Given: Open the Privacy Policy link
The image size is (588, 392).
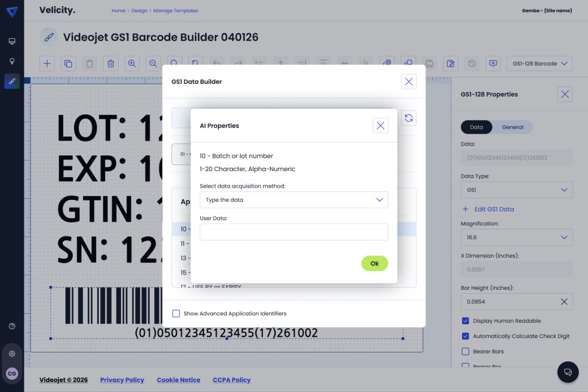Looking at the screenshot, I should pyautogui.click(x=122, y=380).
